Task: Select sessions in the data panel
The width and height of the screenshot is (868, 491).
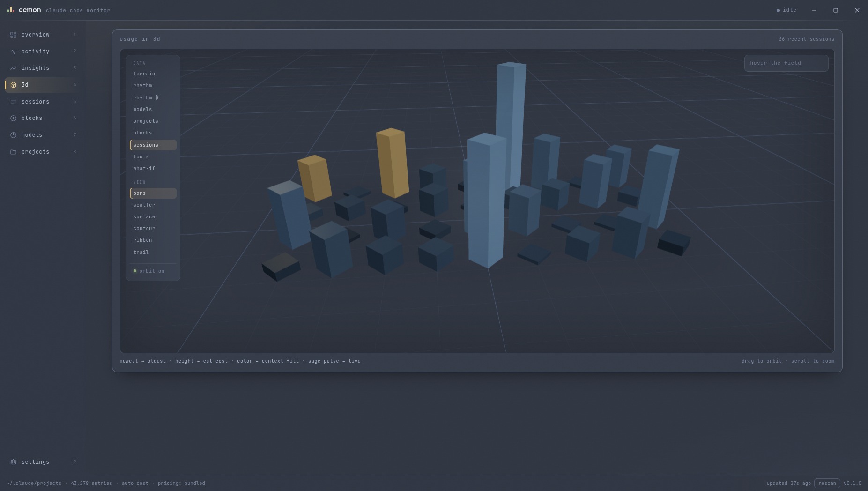Action: click(x=153, y=145)
